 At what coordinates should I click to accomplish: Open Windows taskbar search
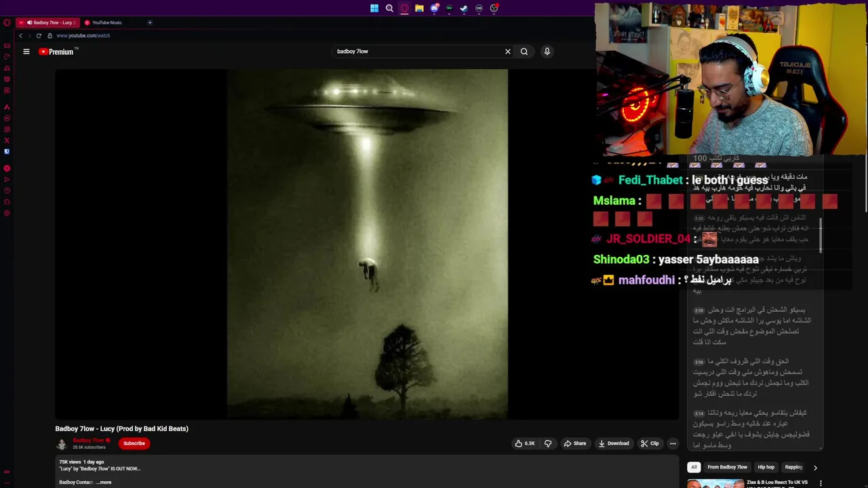(x=389, y=8)
